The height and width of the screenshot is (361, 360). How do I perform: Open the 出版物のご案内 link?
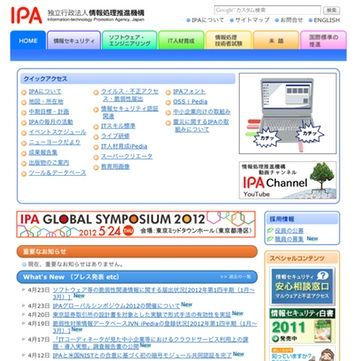click(49, 163)
